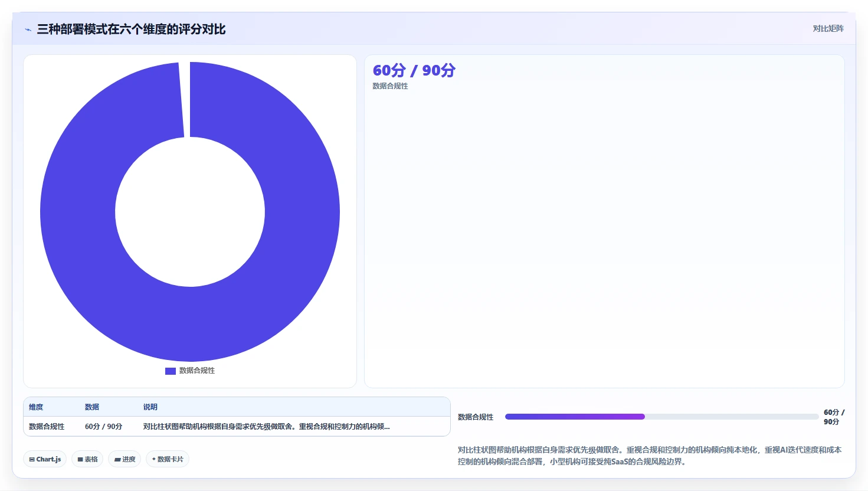Click the 数据合规性 table row cell
This screenshot has width=868, height=491.
click(47, 427)
